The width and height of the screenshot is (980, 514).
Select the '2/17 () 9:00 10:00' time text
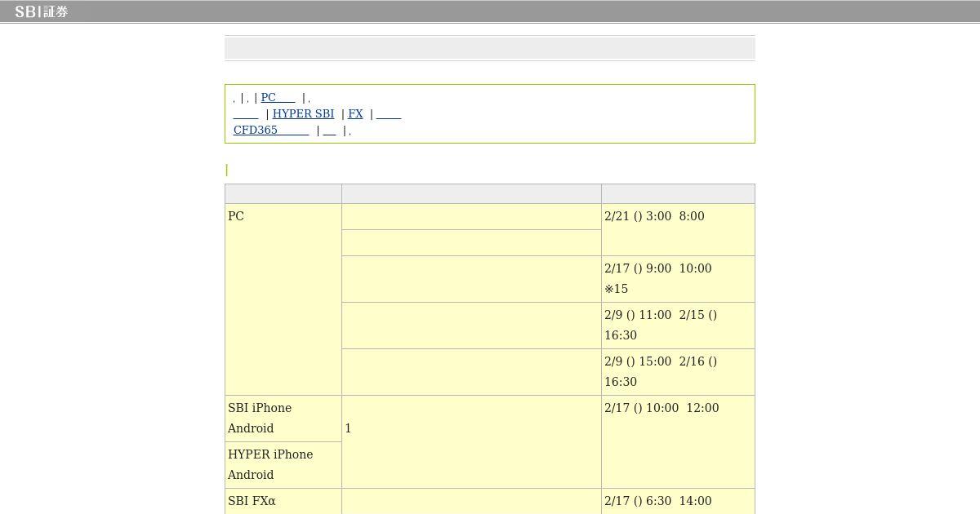(x=658, y=268)
